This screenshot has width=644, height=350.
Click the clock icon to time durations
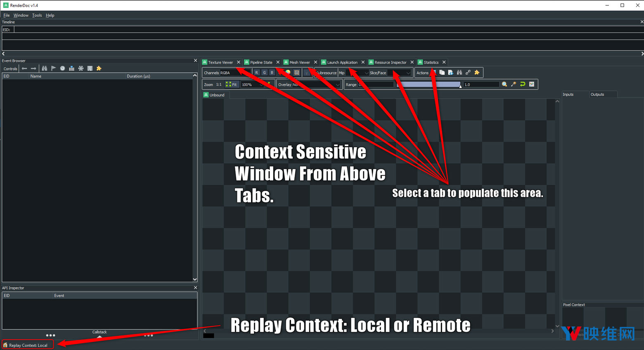[62, 69]
